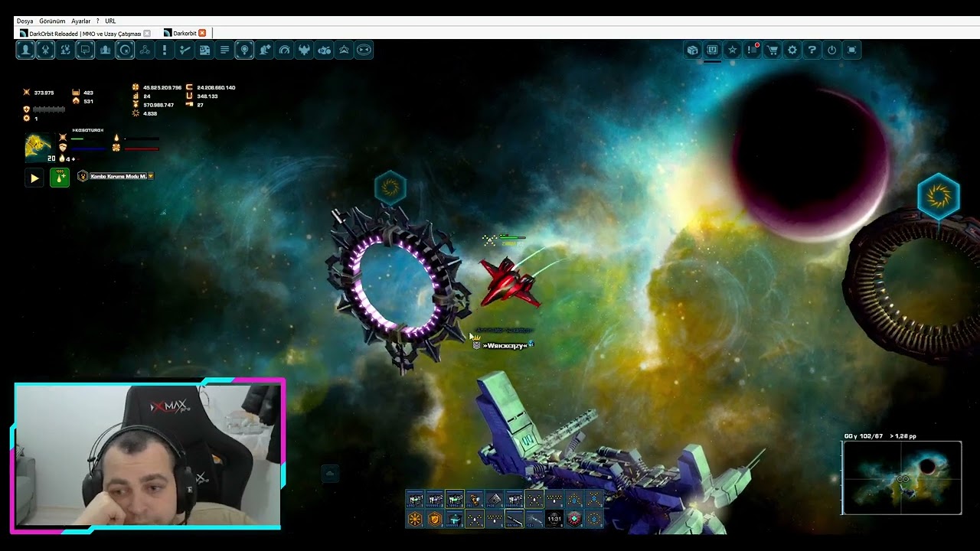The width and height of the screenshot is (980, 551).
Task: Click the text lines log icon
Action: [x=224, y=50]
